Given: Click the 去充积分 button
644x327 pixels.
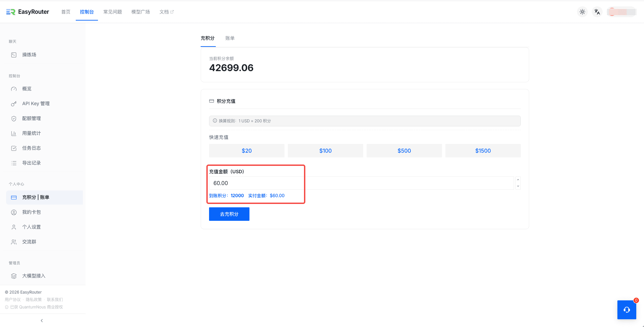Looking at the screenshot, I should (x=229, y=214).
